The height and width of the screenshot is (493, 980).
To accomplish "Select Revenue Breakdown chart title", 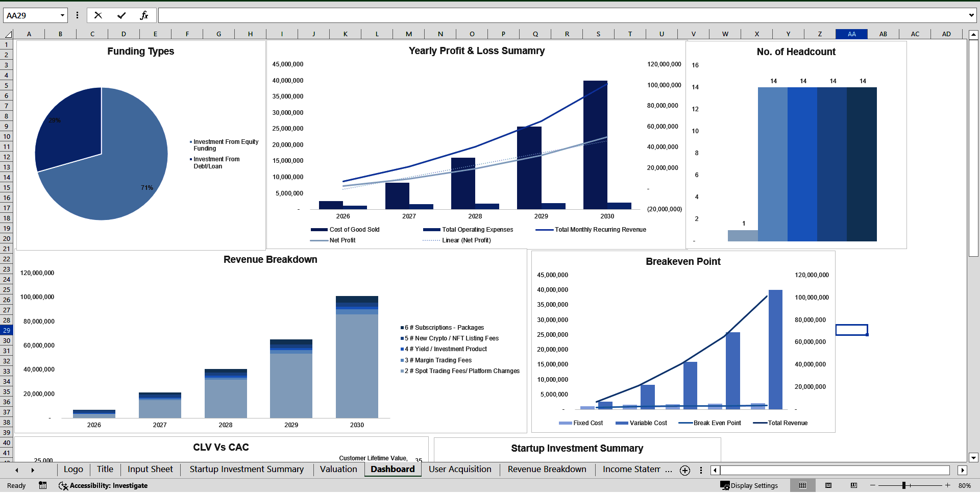I will point(270,259).
